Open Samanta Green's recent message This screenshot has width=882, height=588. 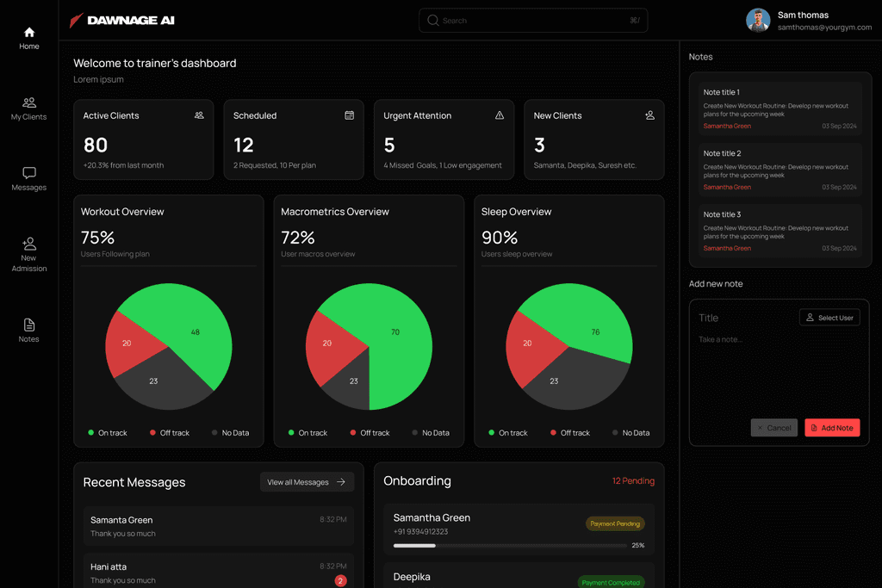point(218,526)
